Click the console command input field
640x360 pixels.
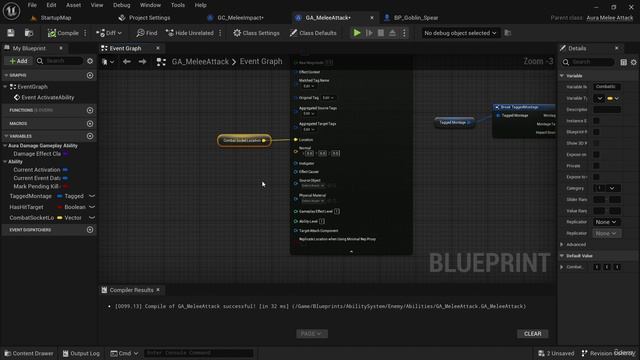pos(198,353)
